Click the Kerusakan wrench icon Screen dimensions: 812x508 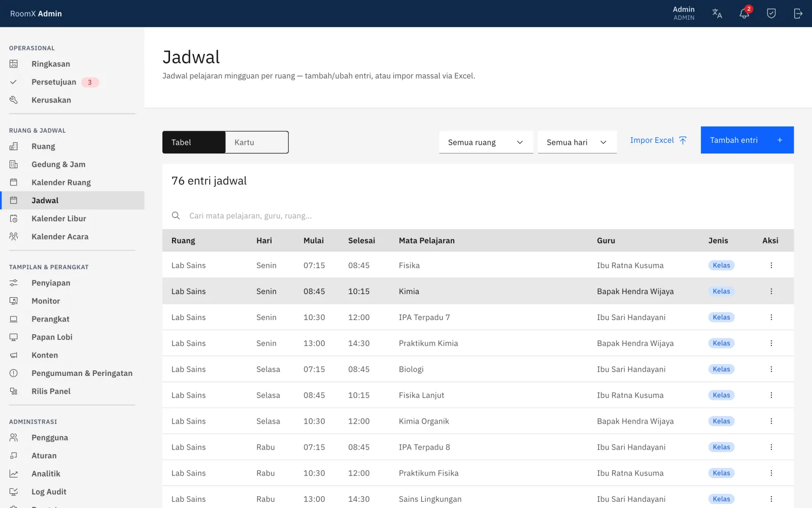point(14,100)
